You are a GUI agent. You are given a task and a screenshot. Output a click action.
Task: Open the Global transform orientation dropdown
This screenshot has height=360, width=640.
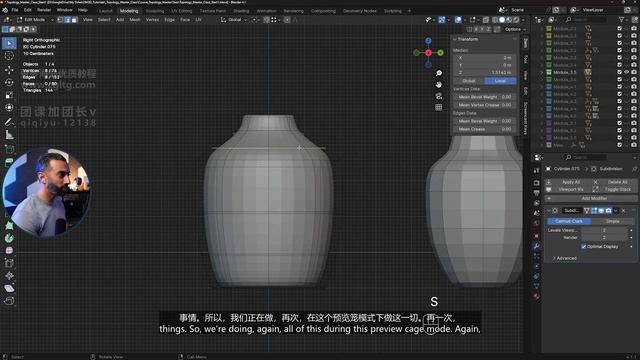pos(234,20)
